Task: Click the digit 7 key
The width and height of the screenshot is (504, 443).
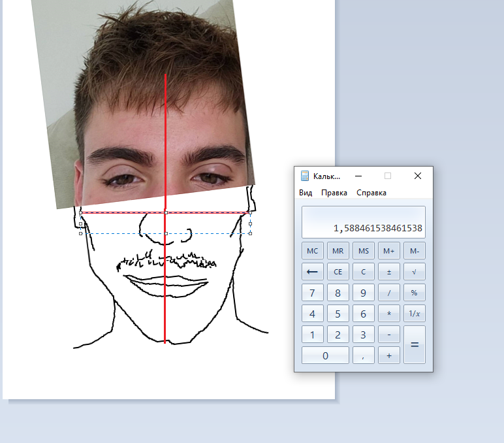Action: tap(313, 293)
